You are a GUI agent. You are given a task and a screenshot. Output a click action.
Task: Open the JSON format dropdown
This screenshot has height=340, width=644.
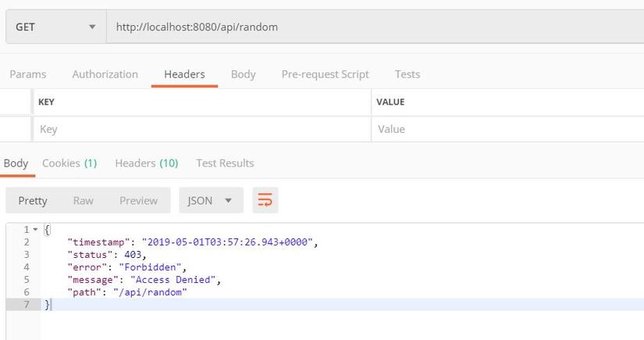[211, 201]
